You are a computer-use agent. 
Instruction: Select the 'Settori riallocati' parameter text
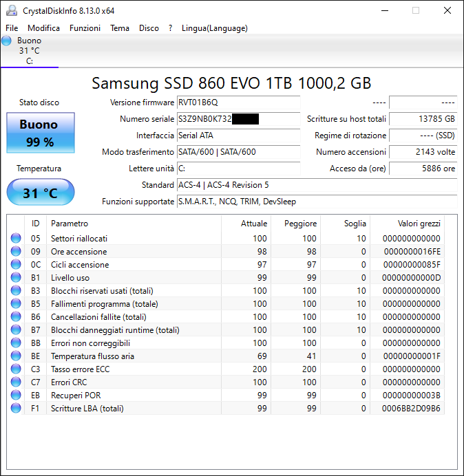tap(79, 238)
